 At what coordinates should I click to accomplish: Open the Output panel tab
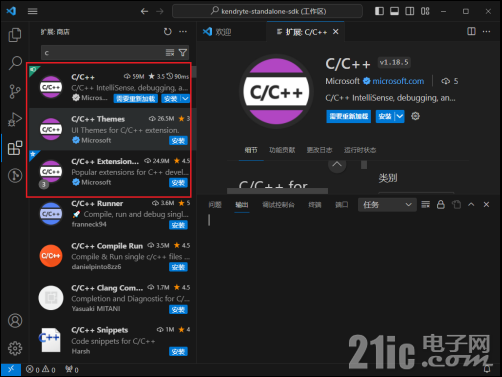pos(242,205)
